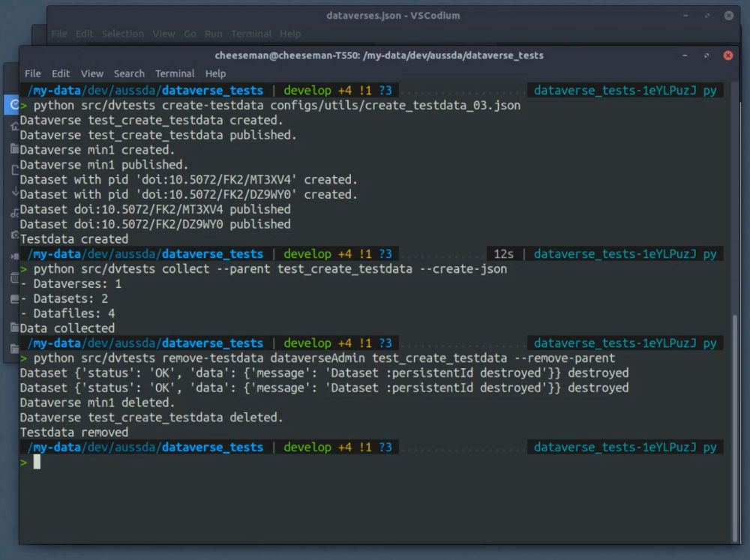The image size is (750, 560).
Task: Close the terminal window
Action: (728, 55)
